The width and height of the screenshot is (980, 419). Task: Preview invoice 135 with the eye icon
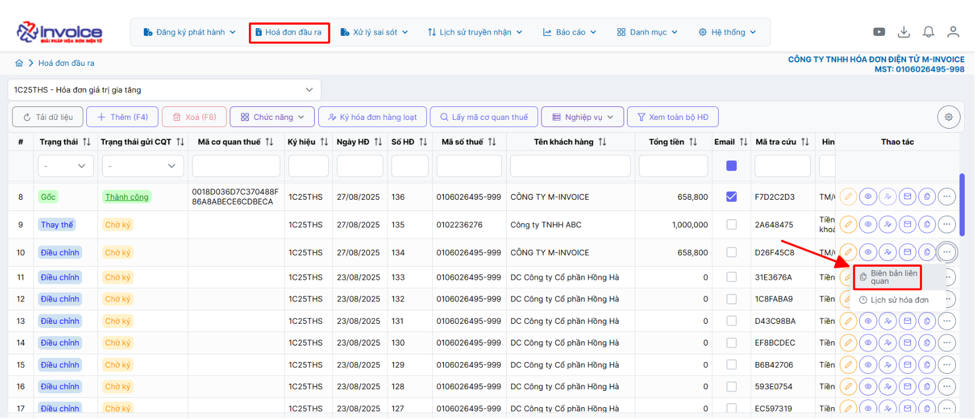868,224
